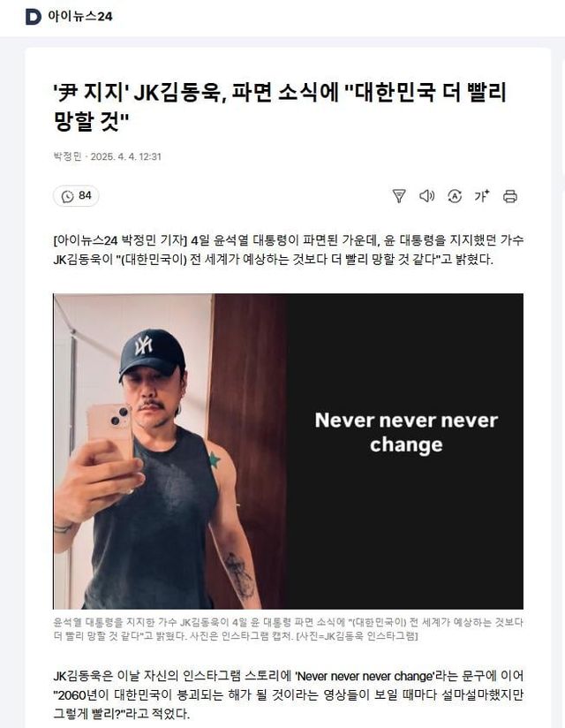Click the black 'Never never never change' panel

[404, 451]
